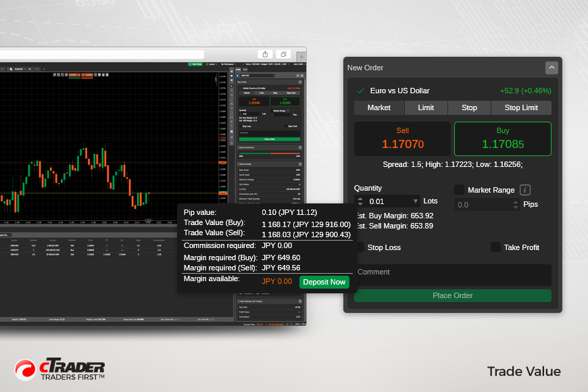Viewport: 588px width, 392px height.
Task: Enable the Market Range checkbox
Action: [x=459, y=190]
